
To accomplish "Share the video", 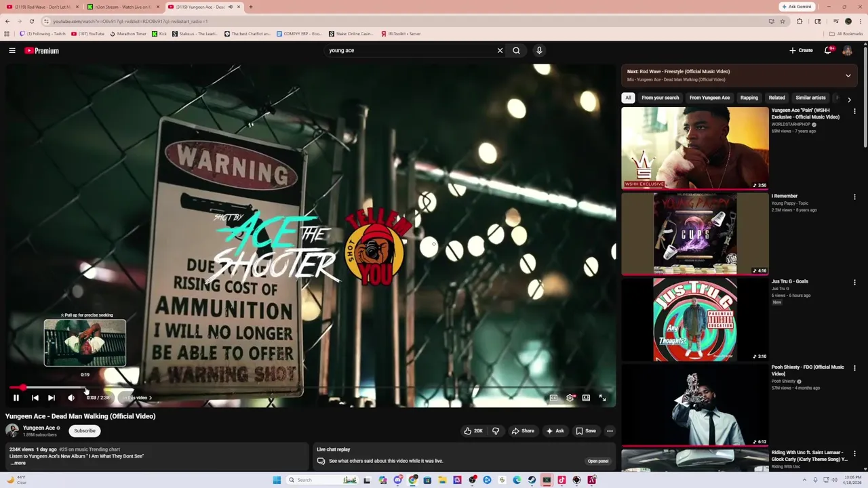I will tap(523, 430).
